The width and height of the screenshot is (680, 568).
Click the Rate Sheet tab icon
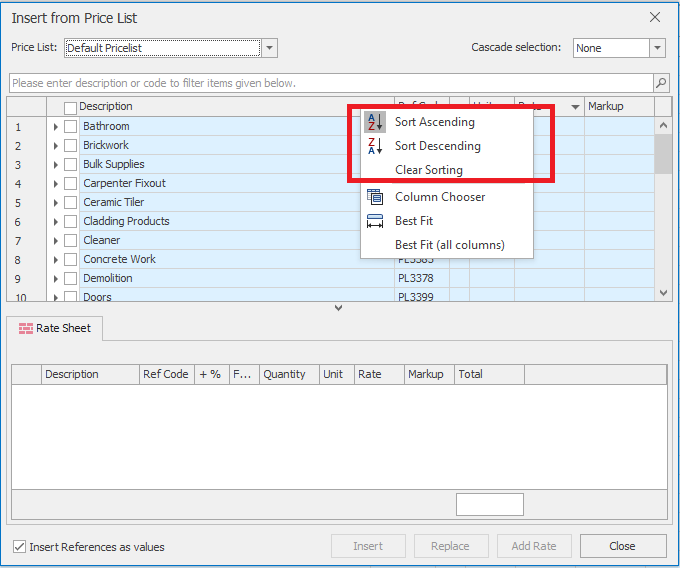tap(26, 328)
